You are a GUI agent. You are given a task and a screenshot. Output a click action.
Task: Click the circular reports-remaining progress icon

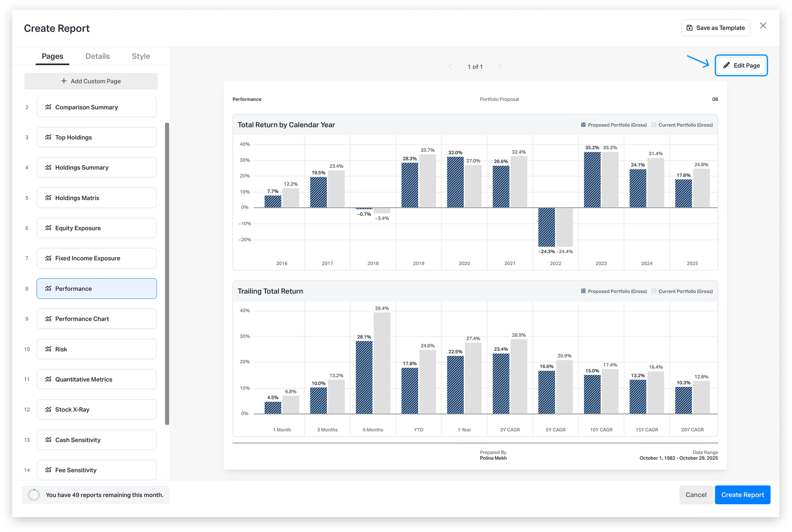click(x=34, y=495)
